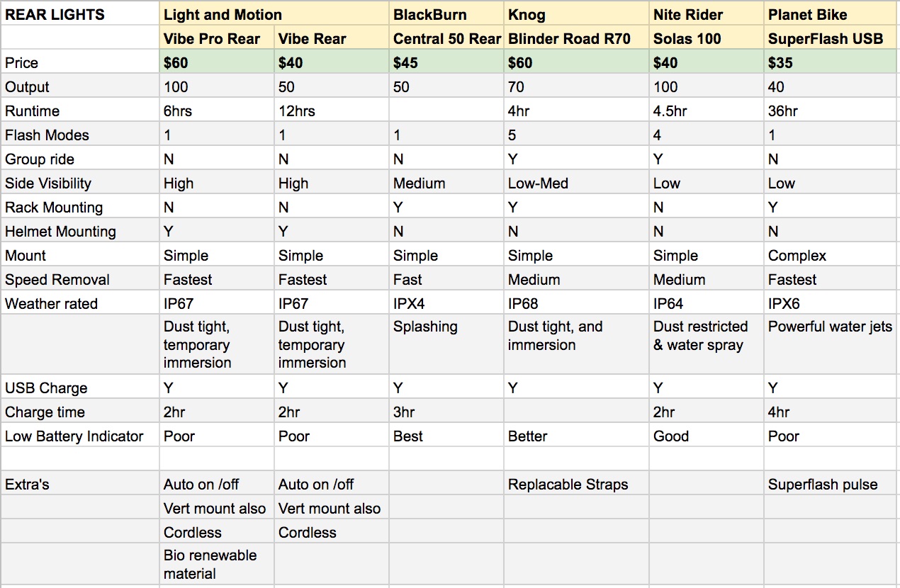Click the IP68 weather rating cell
900x588 pixels.
(524, 304)
